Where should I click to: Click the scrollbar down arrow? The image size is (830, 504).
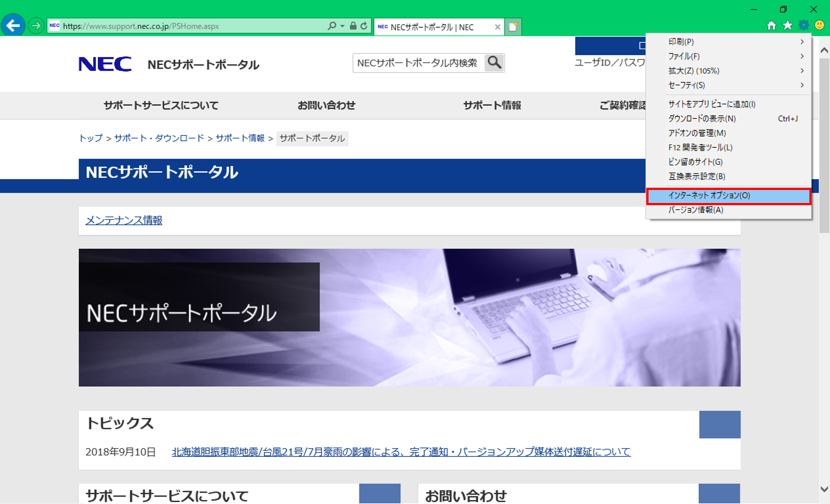pyautogui.click(x=824, y=489)
